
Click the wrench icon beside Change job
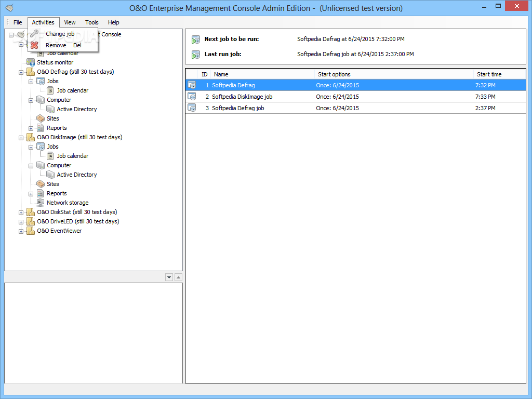[34, 34]
